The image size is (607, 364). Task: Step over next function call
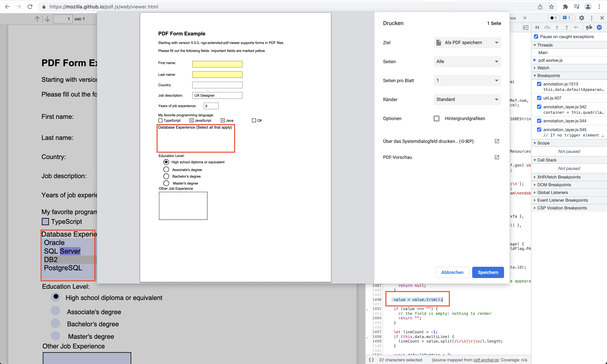click(x=547, y=27)
